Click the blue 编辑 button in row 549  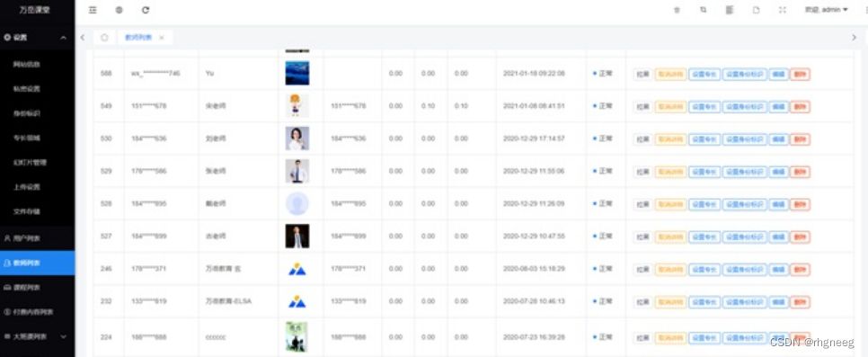[x=778, y=107]
